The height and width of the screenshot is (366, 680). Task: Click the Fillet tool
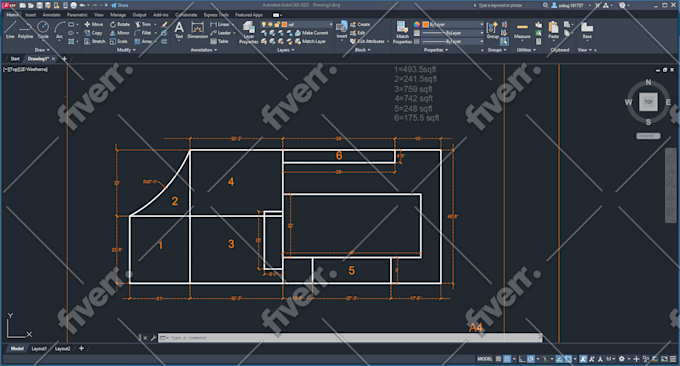pyautogui.click(x=143, y=33)
